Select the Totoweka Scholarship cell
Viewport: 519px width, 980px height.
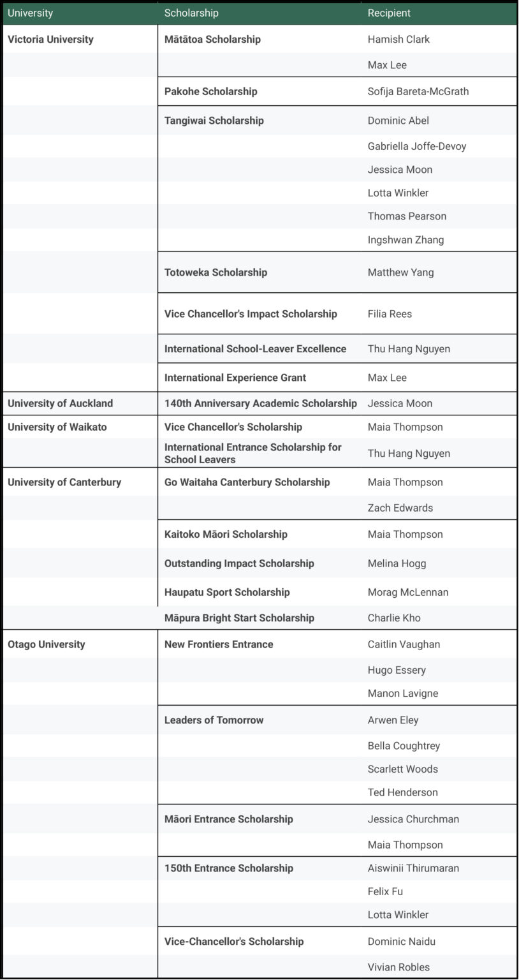216,272
